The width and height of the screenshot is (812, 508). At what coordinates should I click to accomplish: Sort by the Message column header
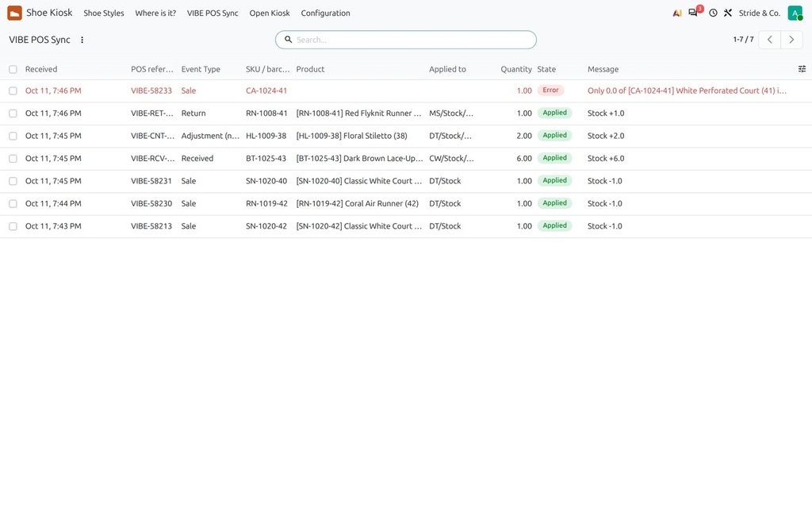[x=603, y=69]
